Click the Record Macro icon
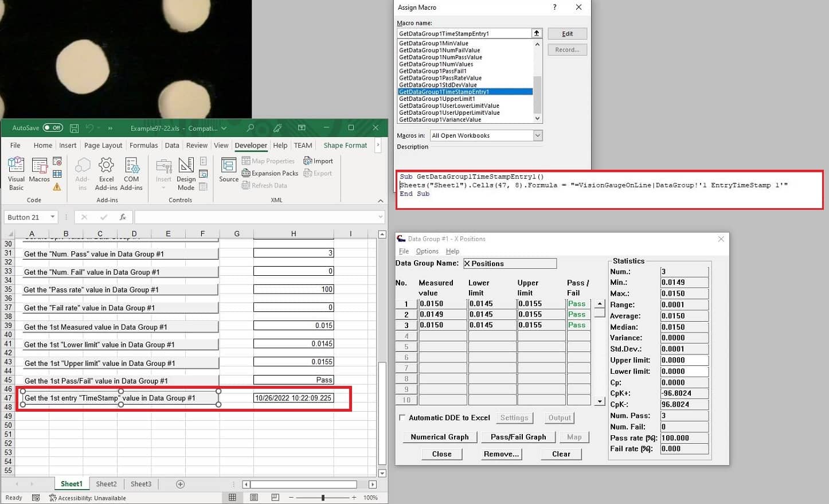829x504 pixels. point(57,161)
